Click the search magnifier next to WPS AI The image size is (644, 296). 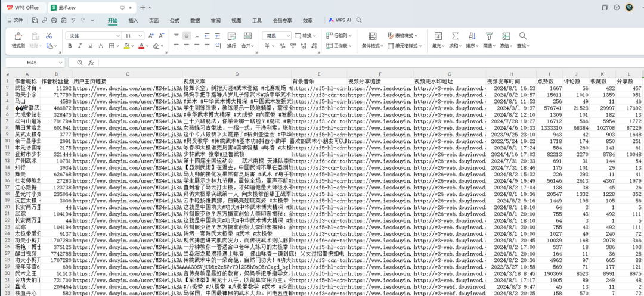359,20
